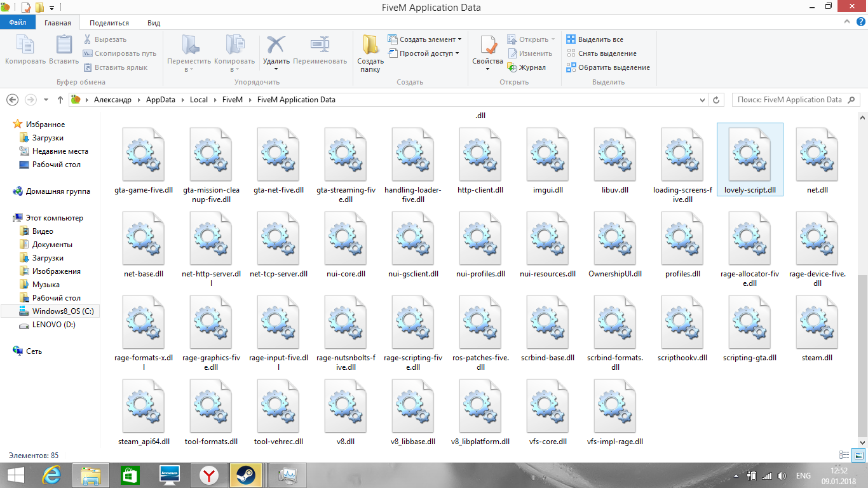The height and width of the screenshot is (488, 868).
Task: Open the Переместить в dropdown
Action: (x=189, y=53)
